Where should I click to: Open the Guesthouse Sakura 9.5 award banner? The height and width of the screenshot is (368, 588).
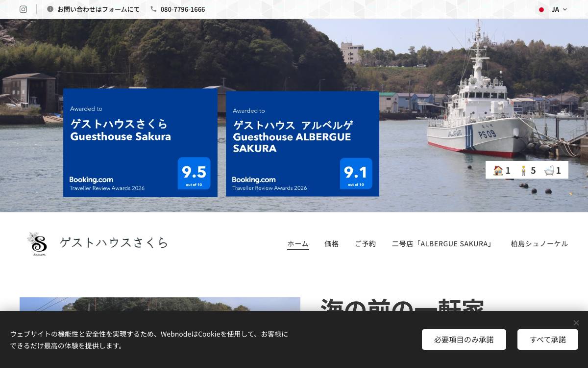pos(140,143)
